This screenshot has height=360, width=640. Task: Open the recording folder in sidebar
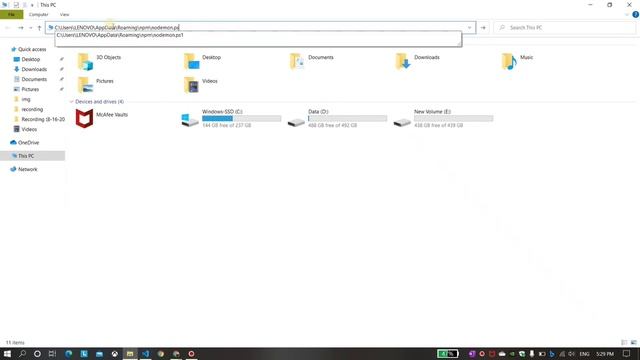[x=32, y=109]
